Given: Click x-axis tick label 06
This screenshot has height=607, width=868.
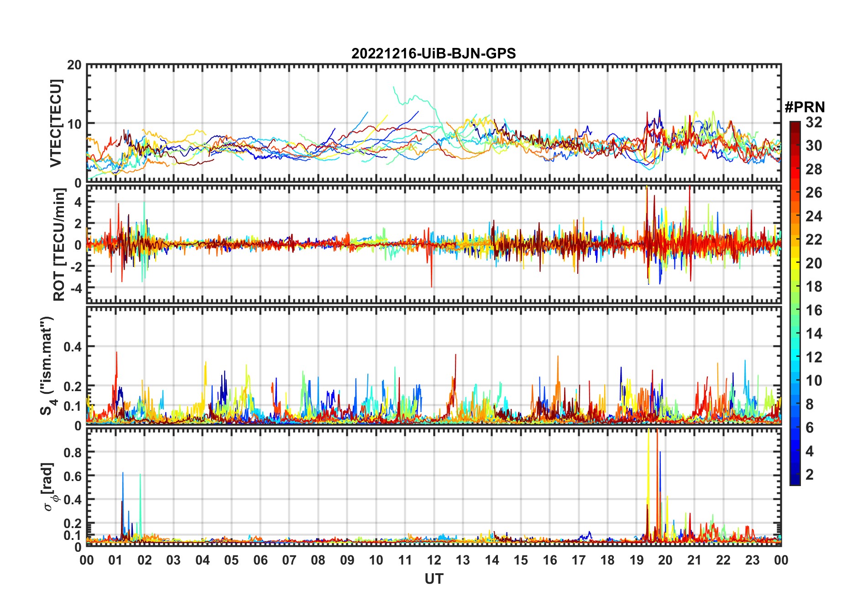Looking at the screenshot, I should tap(261, 560).
